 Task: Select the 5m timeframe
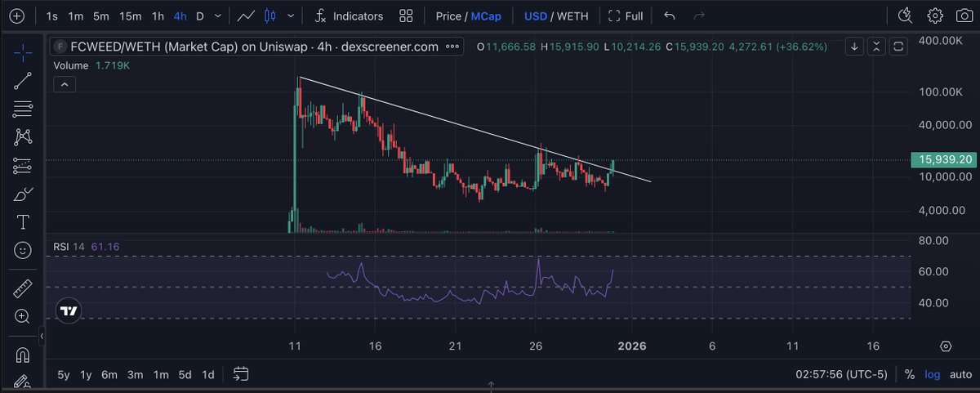(x=100, y=16)
